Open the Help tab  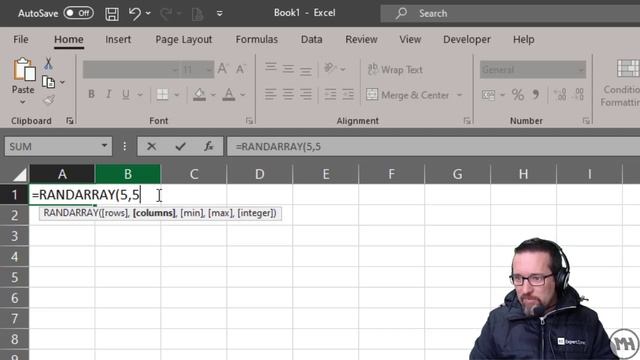point(523,39)
